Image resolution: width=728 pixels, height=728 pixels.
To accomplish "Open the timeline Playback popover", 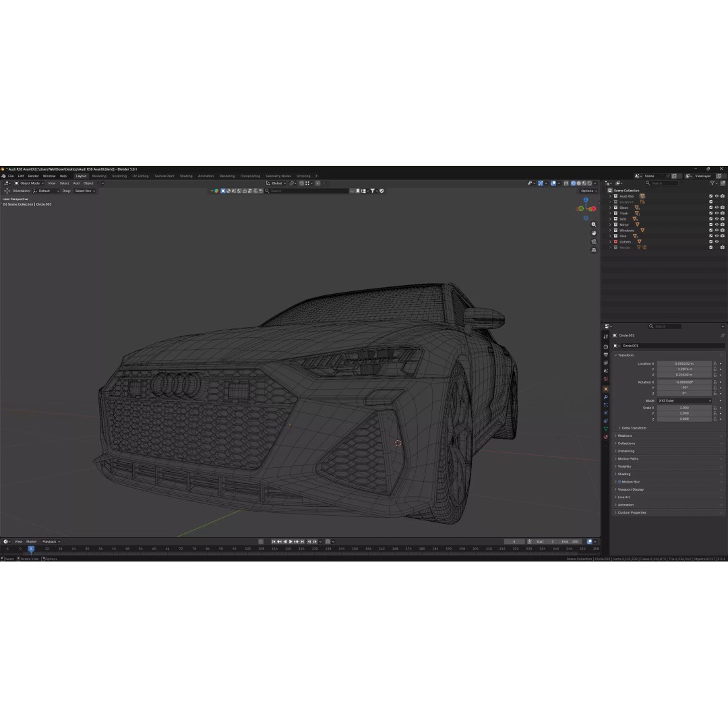I will coord(51,542).
